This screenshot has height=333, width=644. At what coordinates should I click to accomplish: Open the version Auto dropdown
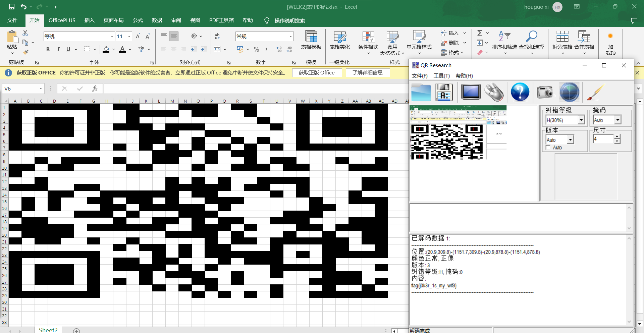point(570,139)
